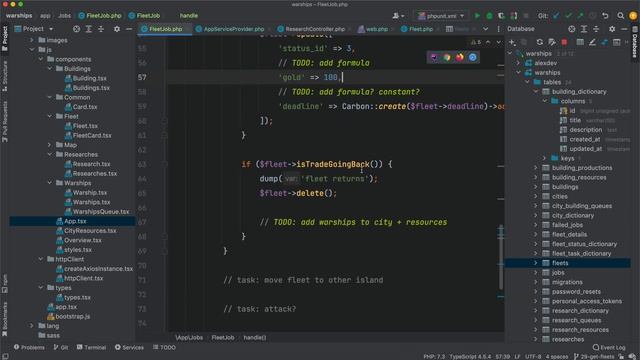The height and width of the screenshot is (360, 640).
Task: Expand the images folder
Action: [32, 40]
